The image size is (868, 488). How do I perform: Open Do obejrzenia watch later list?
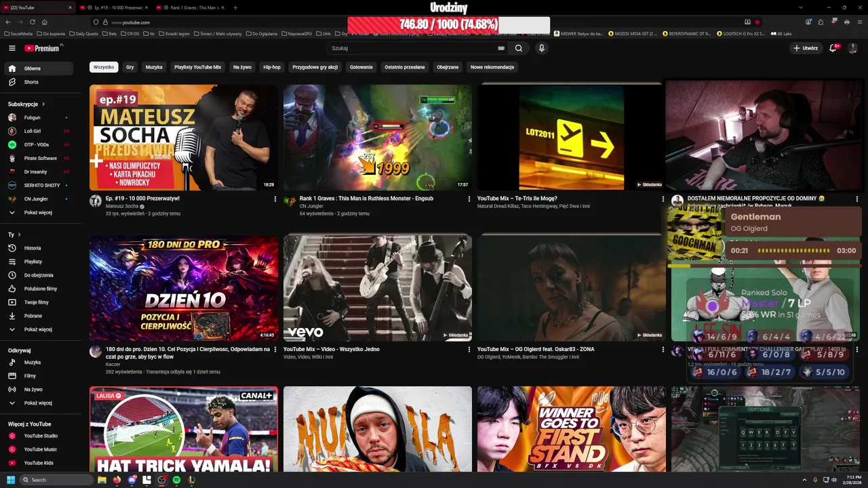[39, 275]
